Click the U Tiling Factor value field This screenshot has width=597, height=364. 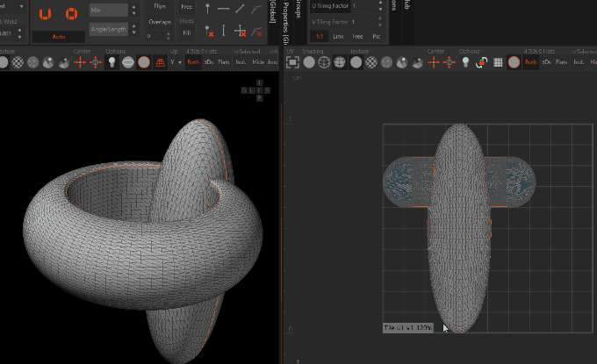(363, 6)
